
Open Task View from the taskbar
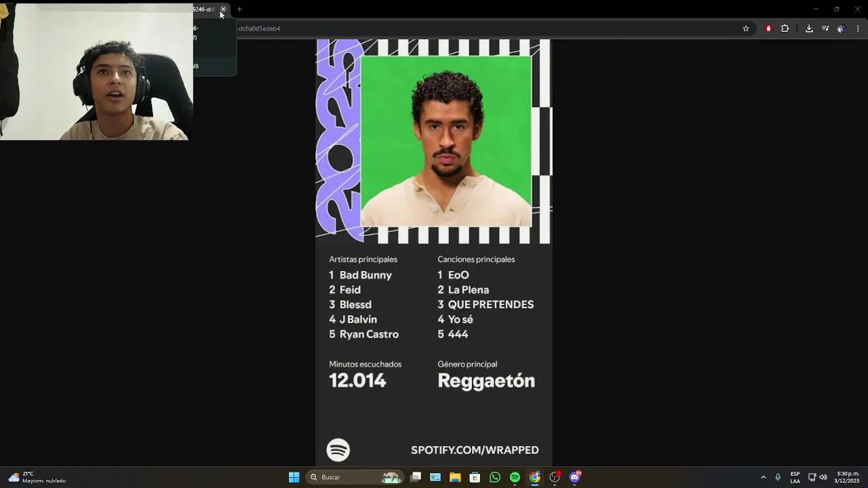pos(416,477)
